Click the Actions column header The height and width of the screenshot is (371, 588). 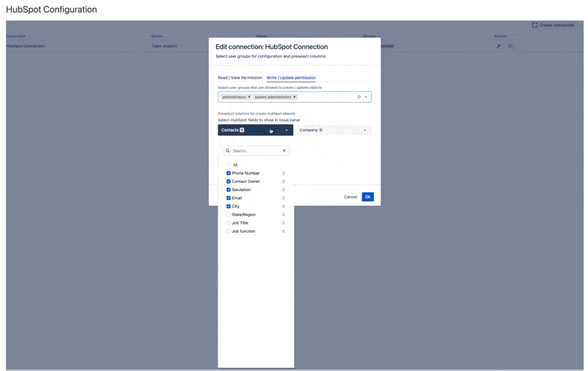tap(500, 36)
